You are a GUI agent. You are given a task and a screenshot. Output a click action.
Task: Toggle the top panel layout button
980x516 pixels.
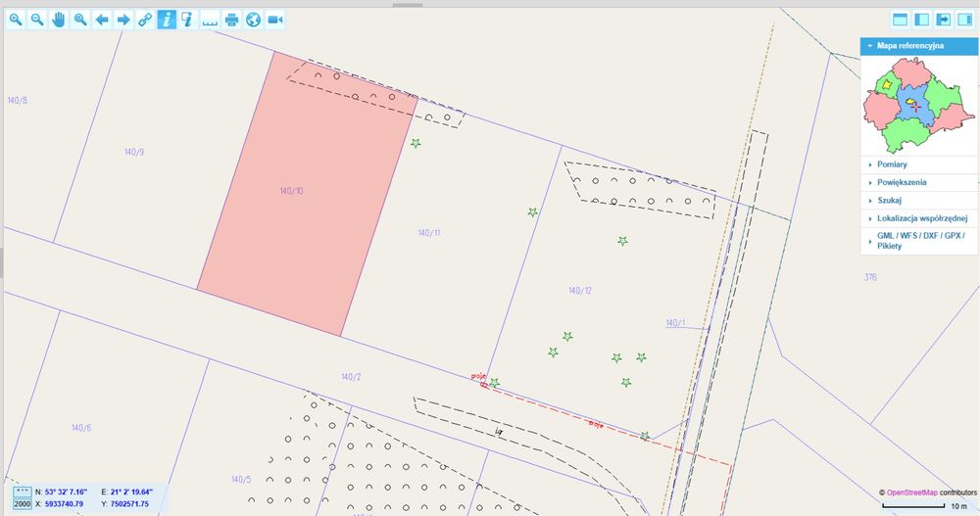click(x=900, y=20)
